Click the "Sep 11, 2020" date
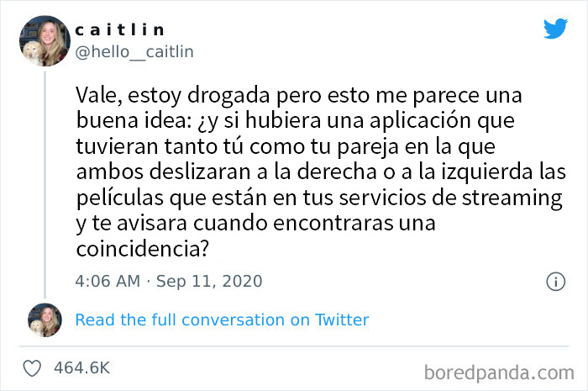Screen dimensions: 588x391 [x=208, y=281]
